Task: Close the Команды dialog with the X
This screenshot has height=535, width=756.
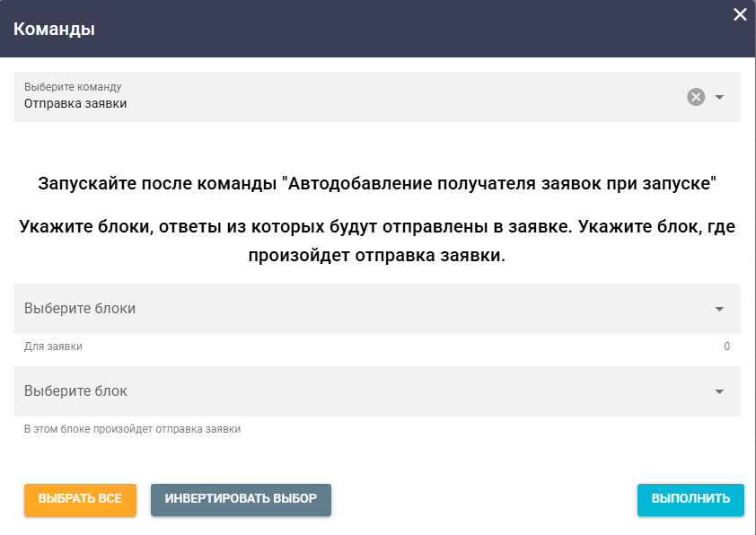Action: pyautogui.click(x=740, y=14)
